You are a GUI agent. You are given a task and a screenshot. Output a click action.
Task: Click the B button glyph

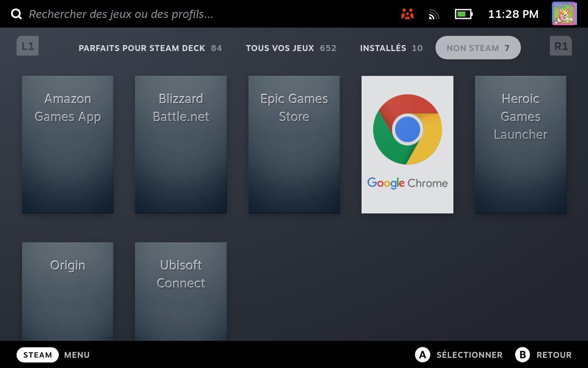click(522, 355)
